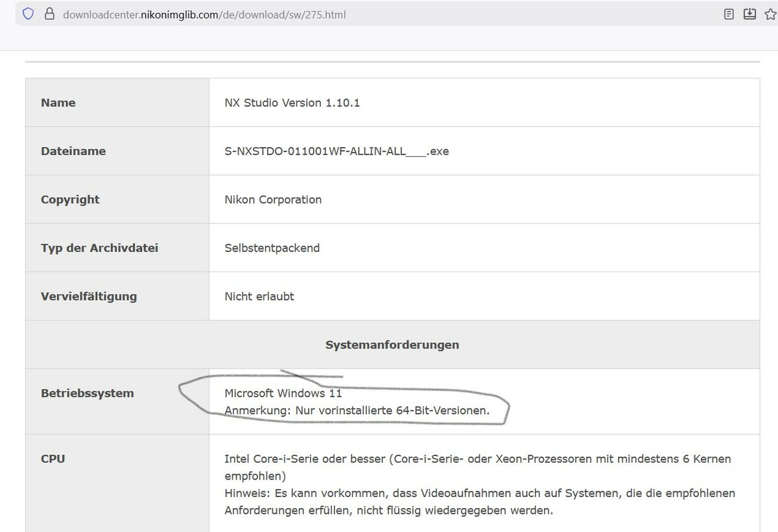Click 'Anmerkung: Nur vorinstallierte 64-Bit-Versionen.' line
The width and height of the screenshot is (778, 532).
pyautogui.click(x=357, y=410)
